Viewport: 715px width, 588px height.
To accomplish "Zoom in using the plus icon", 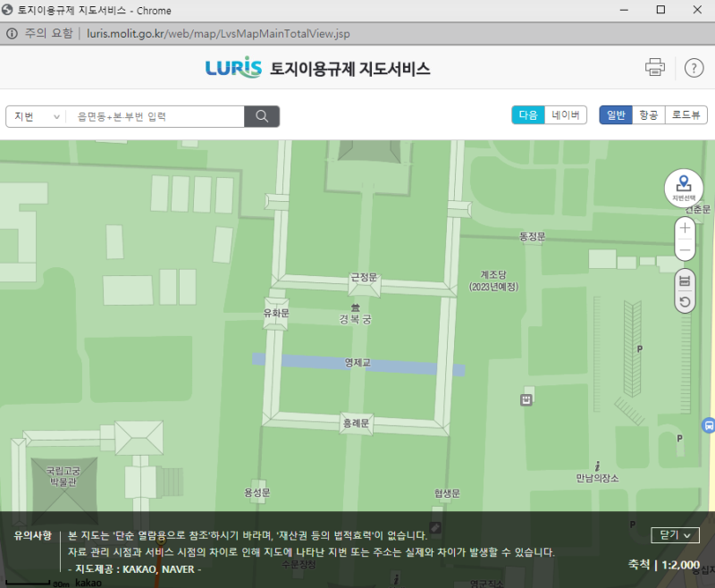I will point(684,229).
